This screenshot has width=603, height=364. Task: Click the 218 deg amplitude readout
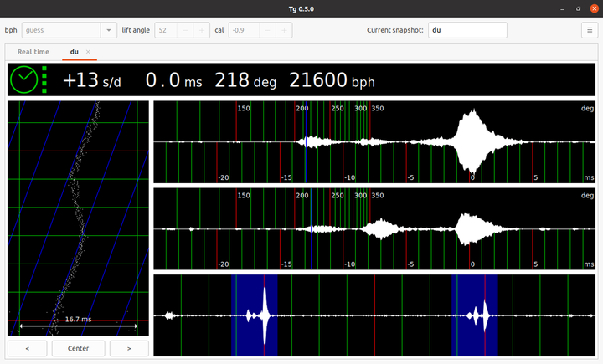pos(245,80)
